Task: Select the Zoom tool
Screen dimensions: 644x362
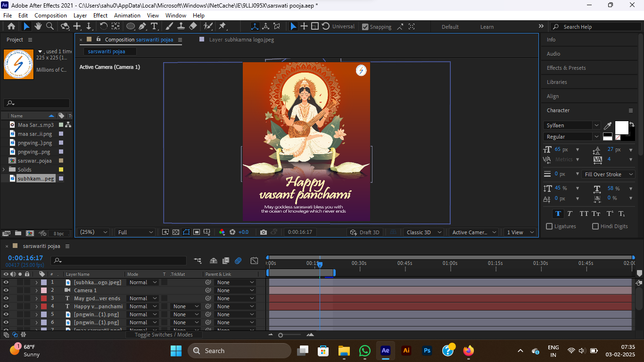Action: click(x=50, y=26)
